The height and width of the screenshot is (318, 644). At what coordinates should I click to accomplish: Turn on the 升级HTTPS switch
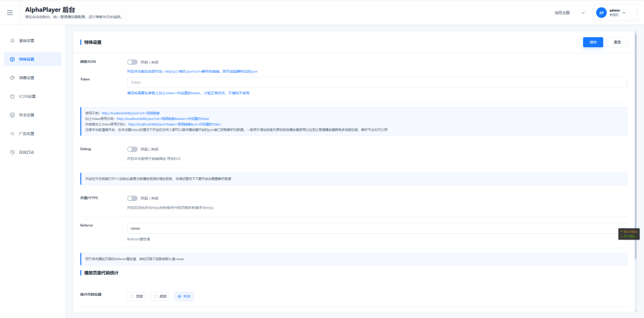click(x=132, y=198)
